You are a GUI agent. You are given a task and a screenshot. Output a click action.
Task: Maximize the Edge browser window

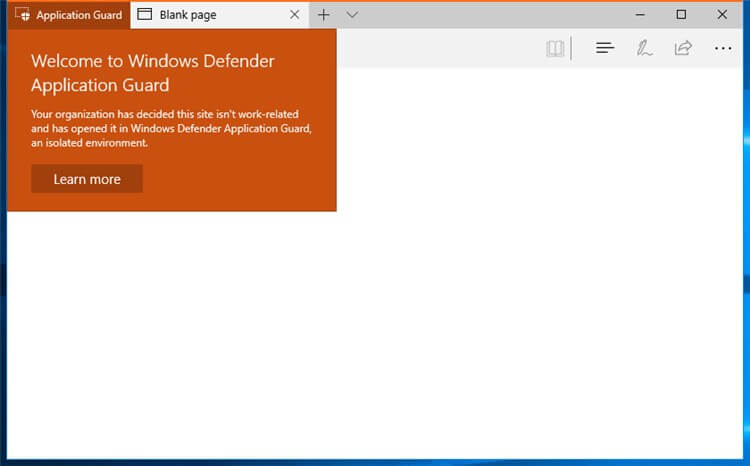point(681,15)
